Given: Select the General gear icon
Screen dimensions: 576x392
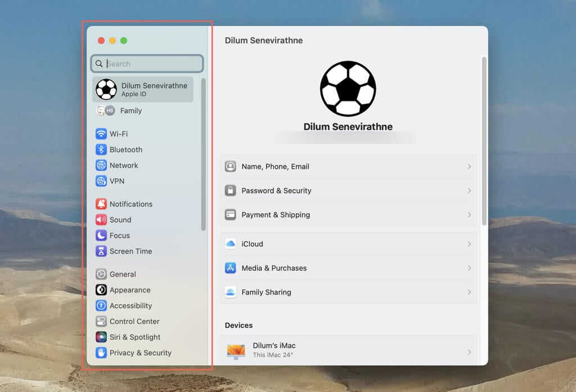Looking at the screenshot, I should pyautogui.click(x=101, y=274).
